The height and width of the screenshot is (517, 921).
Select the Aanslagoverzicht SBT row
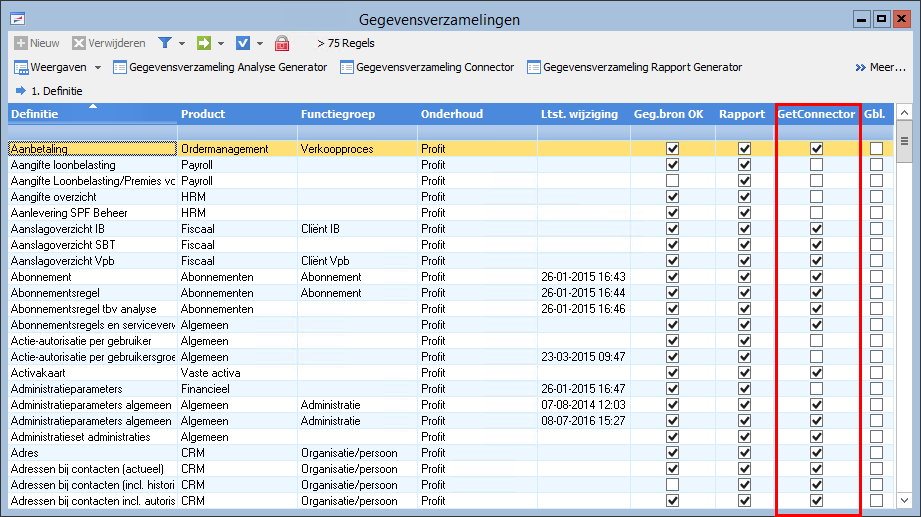coord(451,244)
